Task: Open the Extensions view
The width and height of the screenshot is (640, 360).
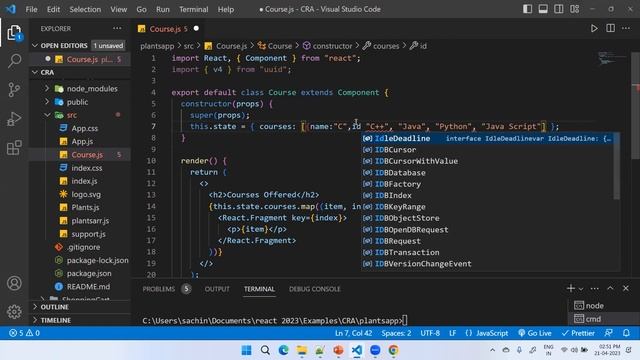Action: point(14,148)
